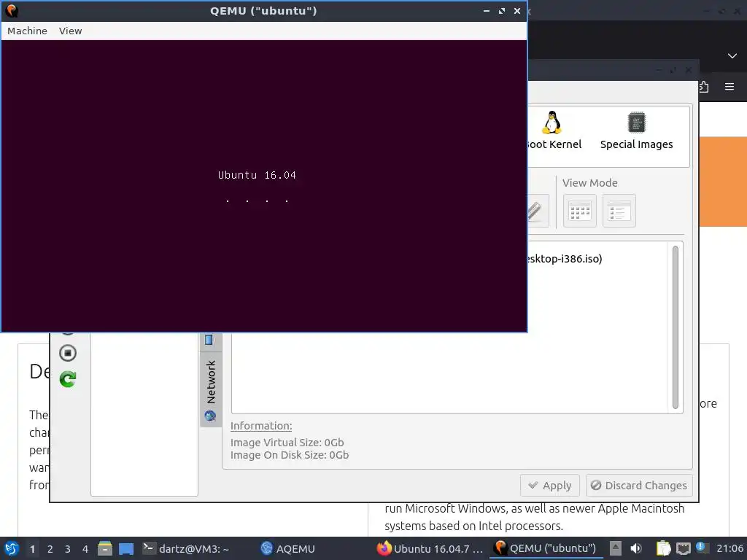Image resolution: width=747 pixels, height=560 pixels.
Task: Click the Discard Changes button
Action: [x=639, y=485]
